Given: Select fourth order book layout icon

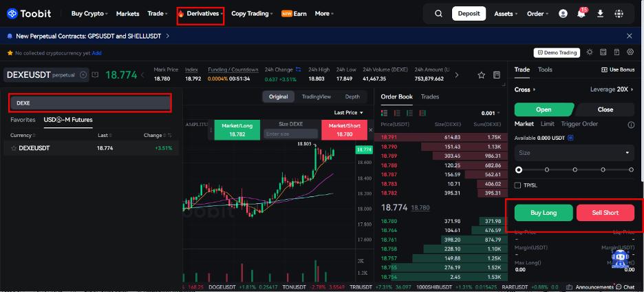Looking at the screenshot, I should pos(422,113).
